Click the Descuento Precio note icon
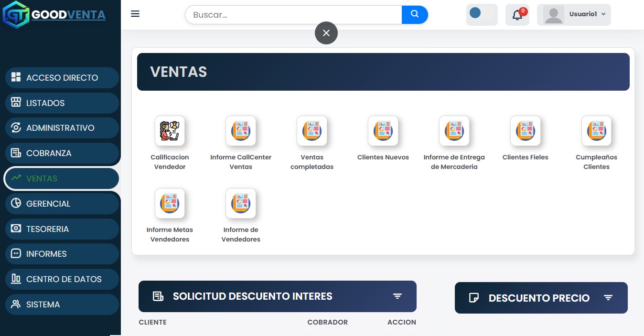Screen dimensions: 644x336 [474, 298]
